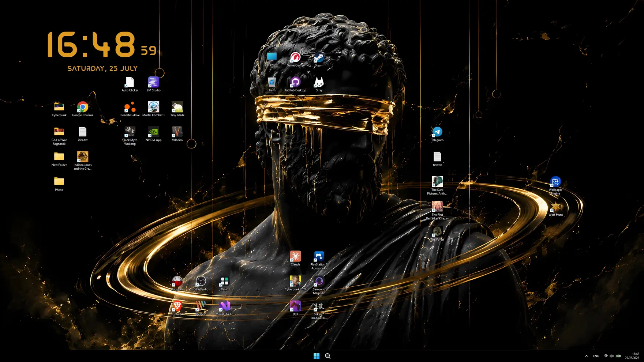Open Wi-Fi network tray icon
Viewport: 644px width, 362px height.
606,356
